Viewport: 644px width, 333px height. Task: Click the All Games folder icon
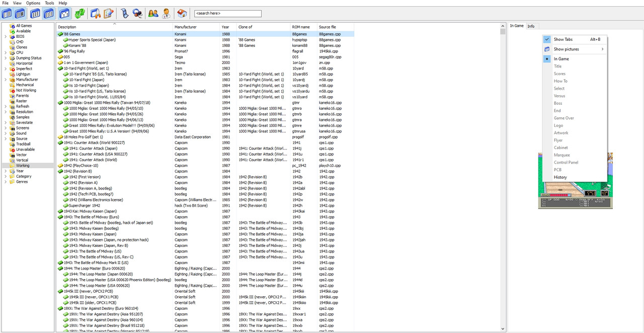click(12, 26)
